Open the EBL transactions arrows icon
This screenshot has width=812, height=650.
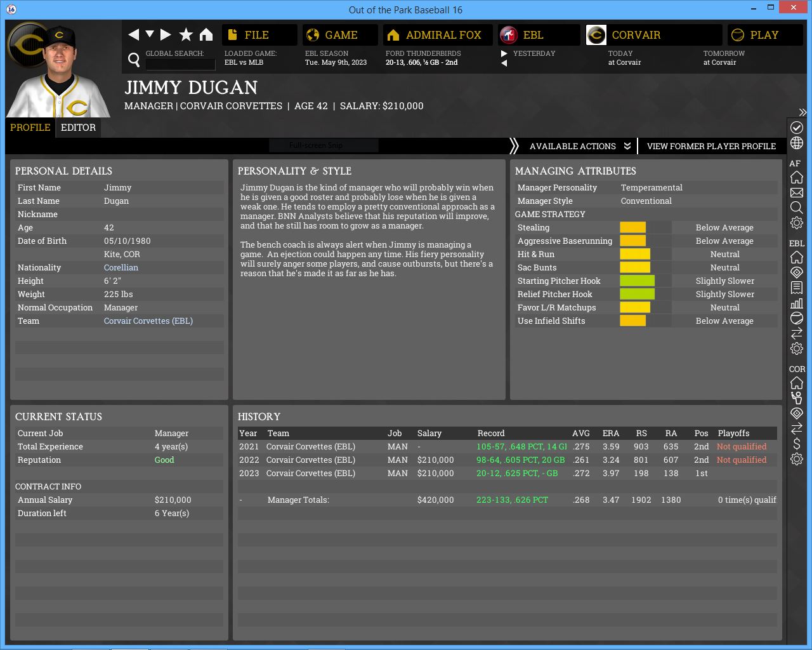(x=797, y=333)
